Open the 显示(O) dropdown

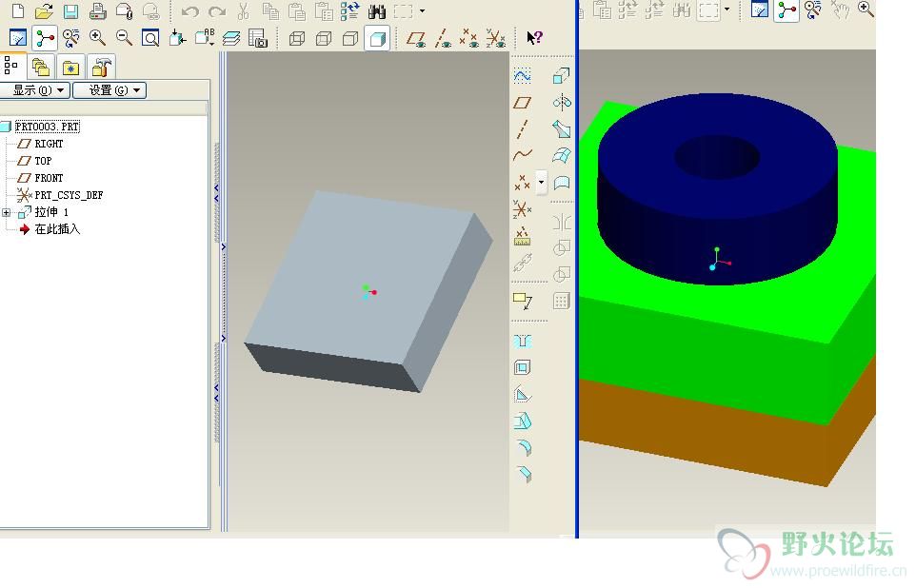(x=35, y=90)
